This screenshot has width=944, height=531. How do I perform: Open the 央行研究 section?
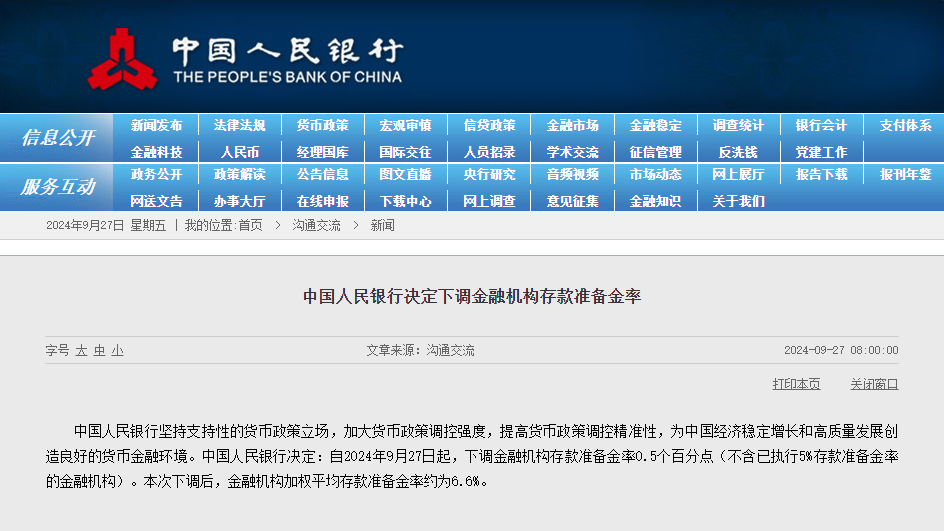click(x=489, y=174)
